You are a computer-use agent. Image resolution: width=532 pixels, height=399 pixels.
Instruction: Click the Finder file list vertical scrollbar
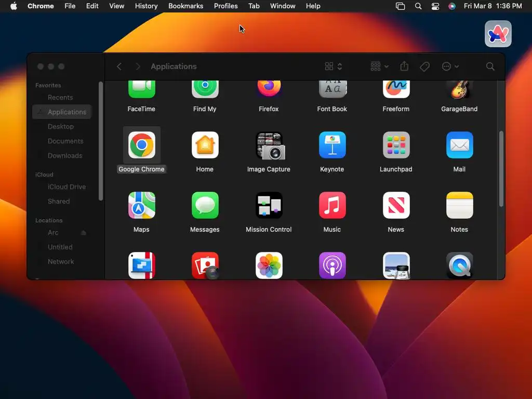tap(501, 169)
